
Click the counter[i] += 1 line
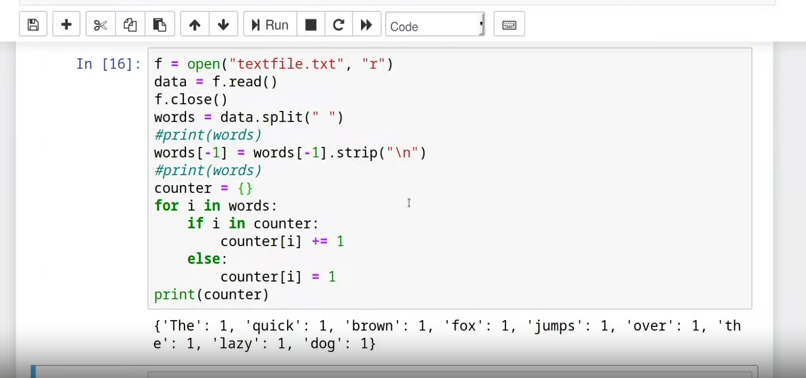coord(282,241)
